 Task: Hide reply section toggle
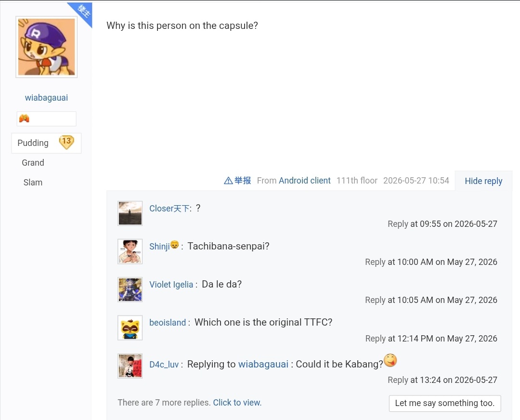click(483, 181)
